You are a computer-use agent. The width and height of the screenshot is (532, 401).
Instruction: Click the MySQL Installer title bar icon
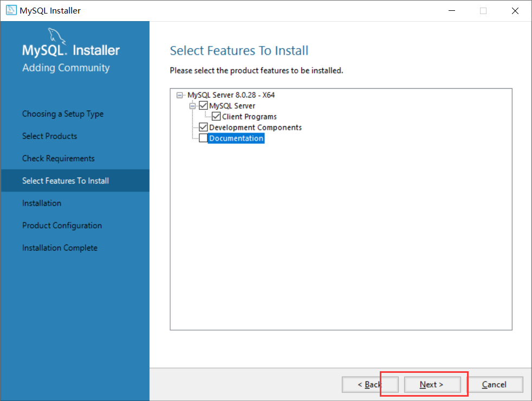11,10
